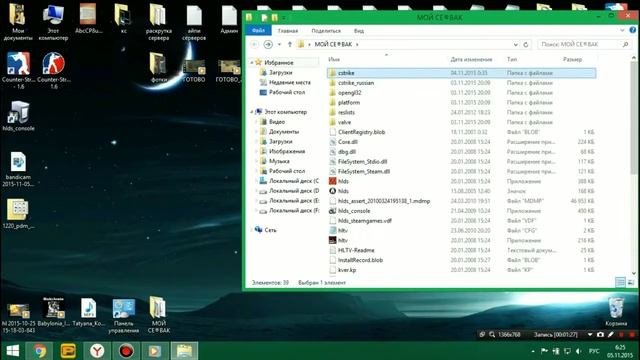This screenshot has width=640, height=360.
Task: Open Документы in navigation pane
Action: point(283,131)
